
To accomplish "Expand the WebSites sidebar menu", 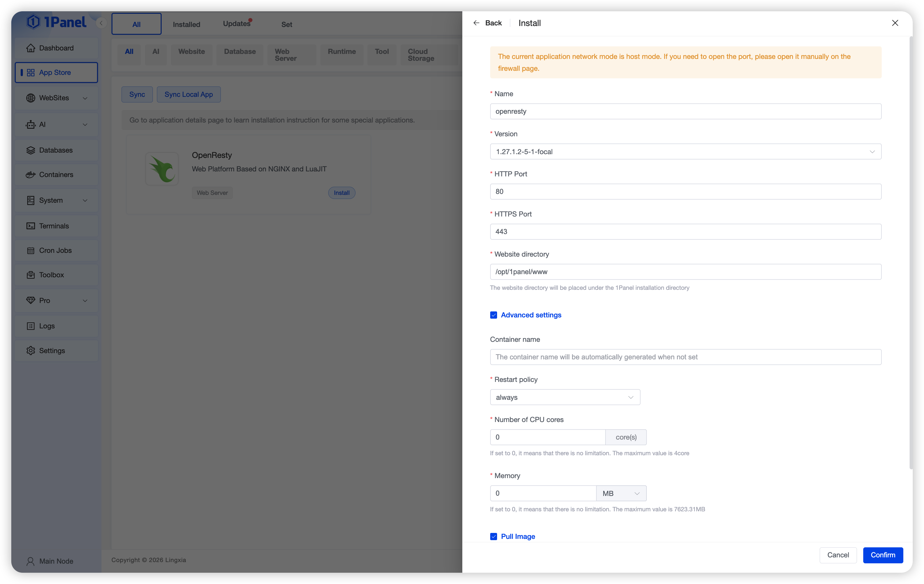I will [x=56, y=98].
